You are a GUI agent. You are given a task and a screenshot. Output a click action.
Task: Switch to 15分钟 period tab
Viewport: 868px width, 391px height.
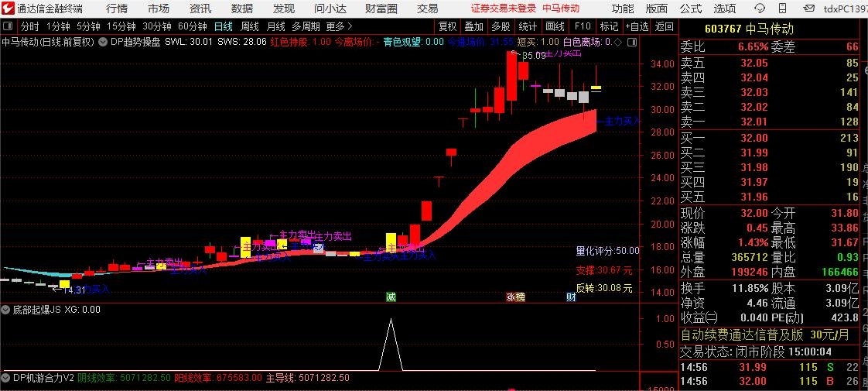coord(121,26)
